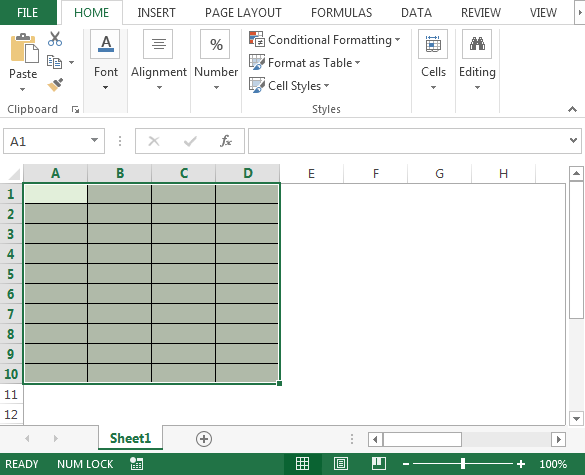This screenshot has height=475, width=585.
Task: Click the Paste clipboard icon
Action: pos(24,48)
